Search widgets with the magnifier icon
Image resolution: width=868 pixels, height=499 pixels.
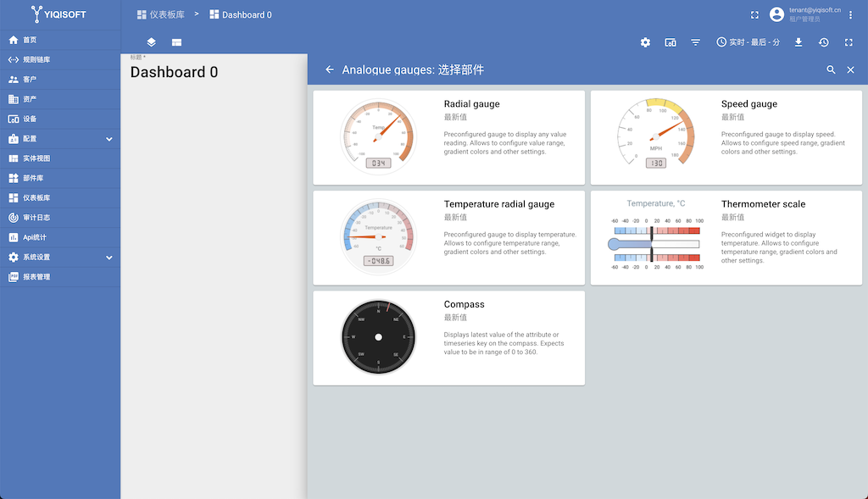831,70
